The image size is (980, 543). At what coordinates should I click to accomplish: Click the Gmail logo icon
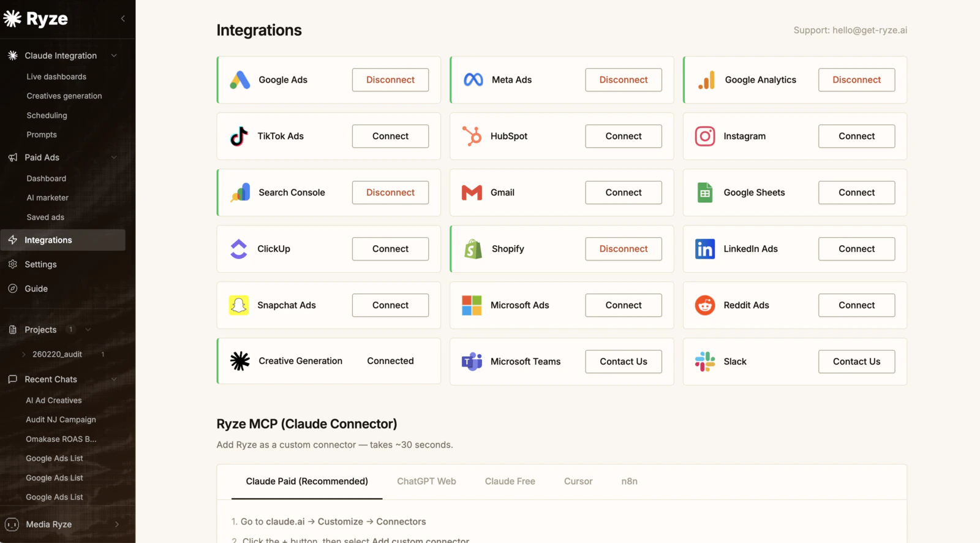click(472, 192)
